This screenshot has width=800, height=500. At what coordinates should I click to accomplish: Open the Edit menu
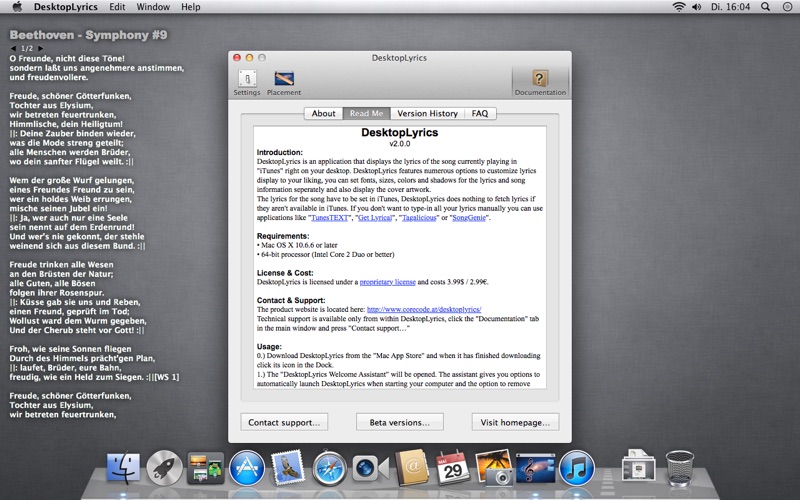(x=117, y=7)
